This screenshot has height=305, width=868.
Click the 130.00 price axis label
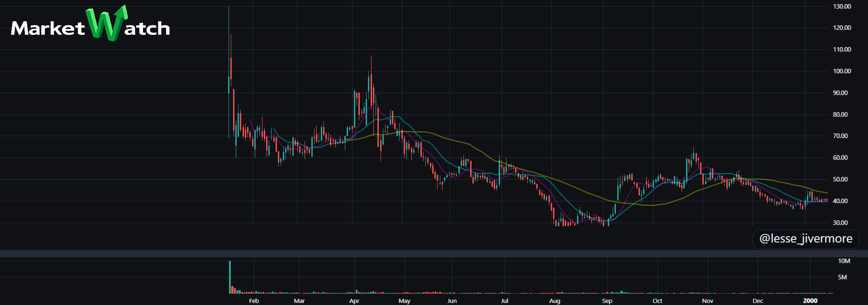(x=842, y=6)
